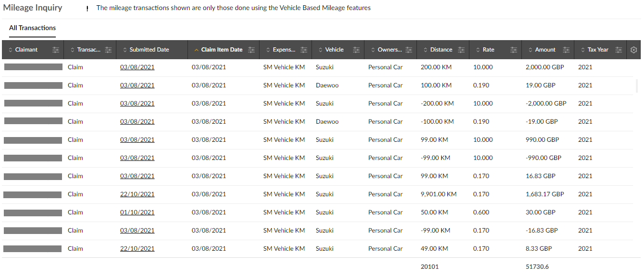Open filter options for Transaction column
Screen dimensions: 644x276
point(108,50)
